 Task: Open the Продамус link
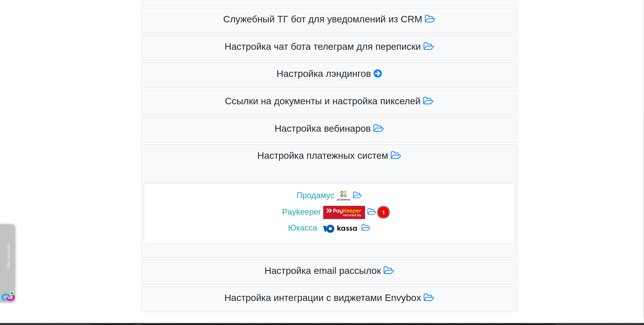(x=315, y=195)
